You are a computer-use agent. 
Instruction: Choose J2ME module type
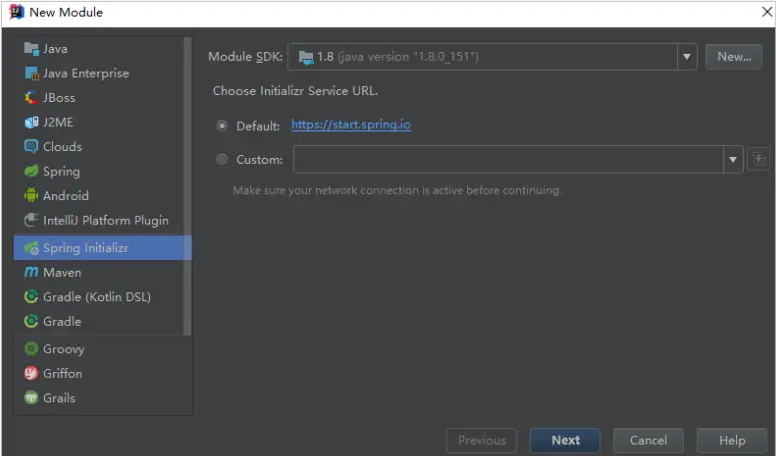pyautogui.click(x=98, y=122)
